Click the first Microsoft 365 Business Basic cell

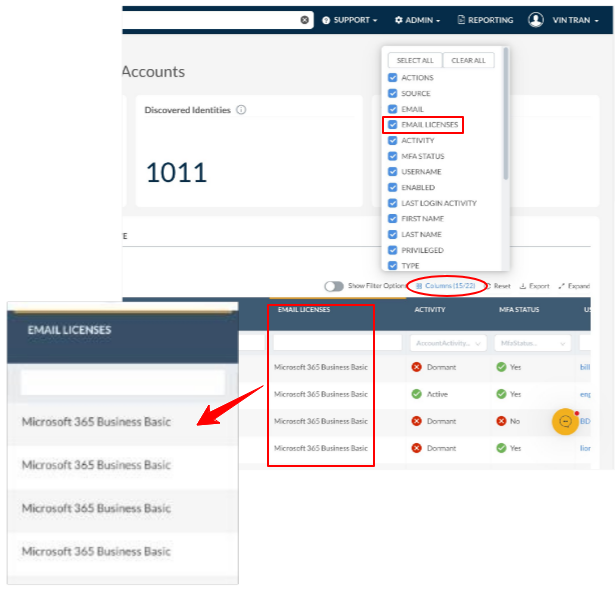click(x=321, y=367)
